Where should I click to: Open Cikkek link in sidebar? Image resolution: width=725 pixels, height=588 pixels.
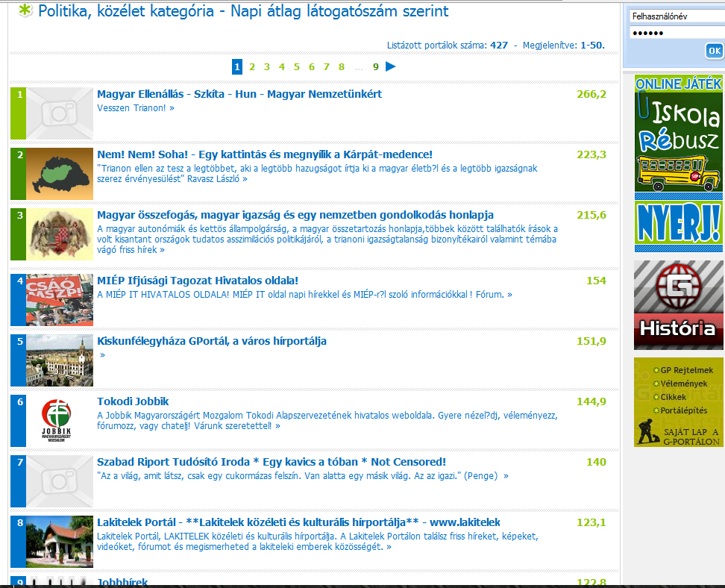click(x=674, y=397)
